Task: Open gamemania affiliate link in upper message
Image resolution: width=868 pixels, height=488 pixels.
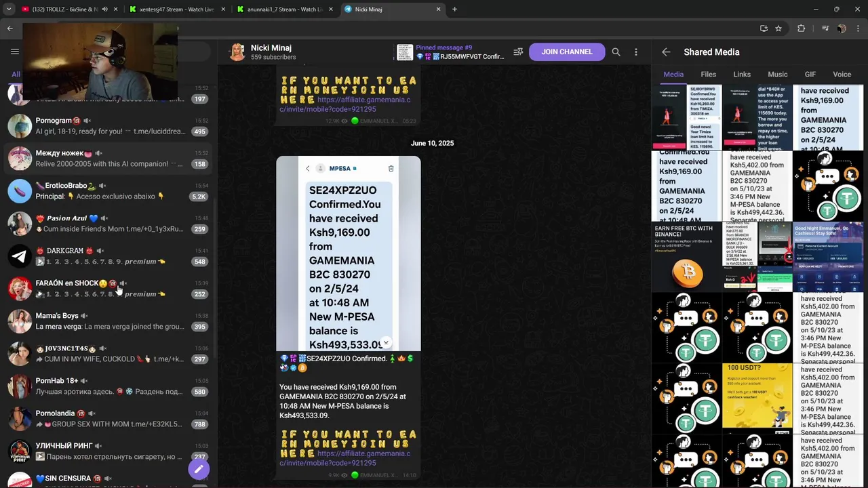Action: click(x=344, y=104)
